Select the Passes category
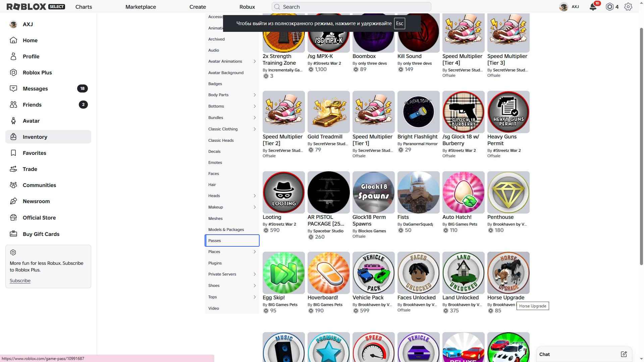The image size is (644, 362). point(232,241)
